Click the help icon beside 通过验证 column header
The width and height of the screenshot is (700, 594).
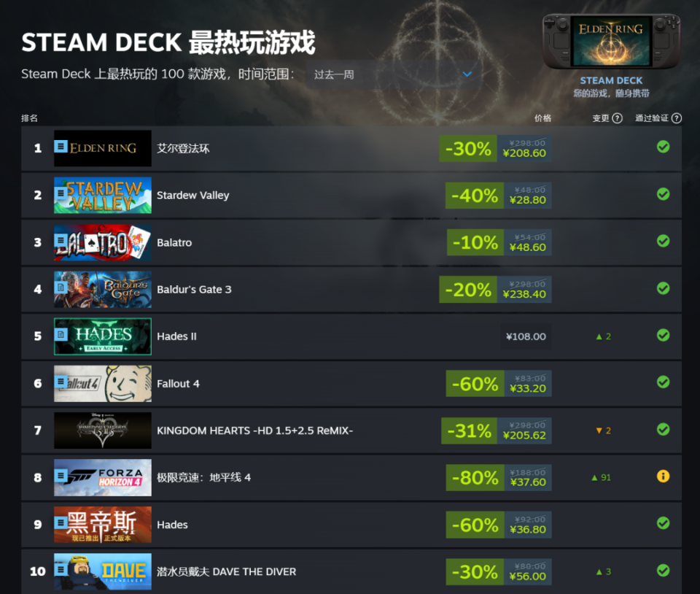pyautogui.click(x=677, y=118)
